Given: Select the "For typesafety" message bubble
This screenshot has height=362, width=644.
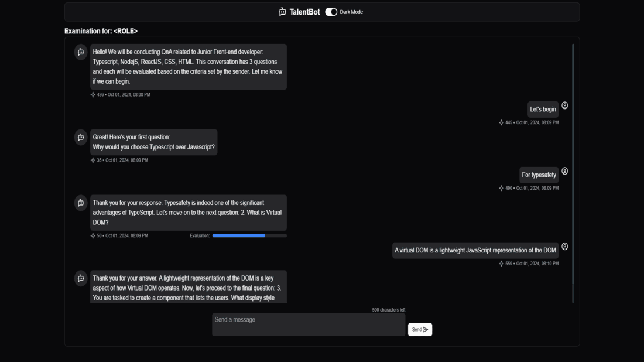Looking at the screenshot, I should (539, 175).
